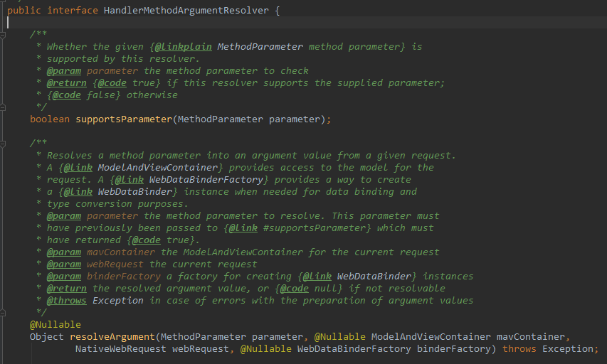Click WebDataBinderFactory in the Javadoc @link
The width and height of the screenshot is (607, 364).
coord(206,179)
